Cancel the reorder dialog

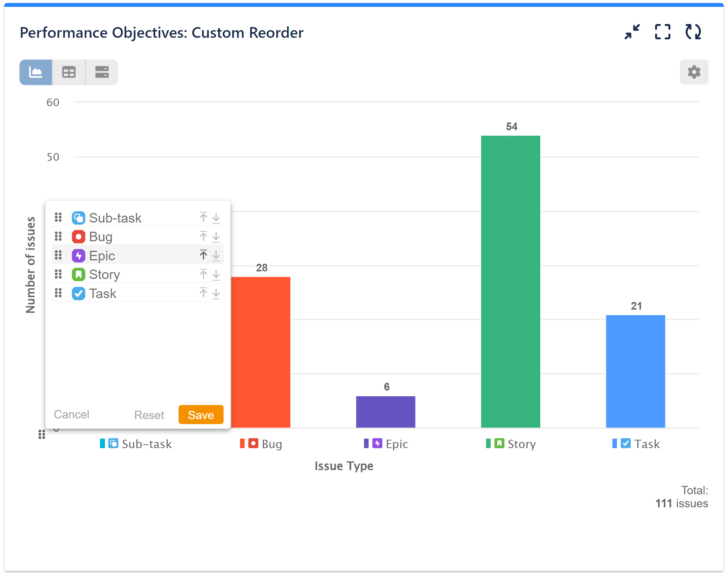coord(71,415)
